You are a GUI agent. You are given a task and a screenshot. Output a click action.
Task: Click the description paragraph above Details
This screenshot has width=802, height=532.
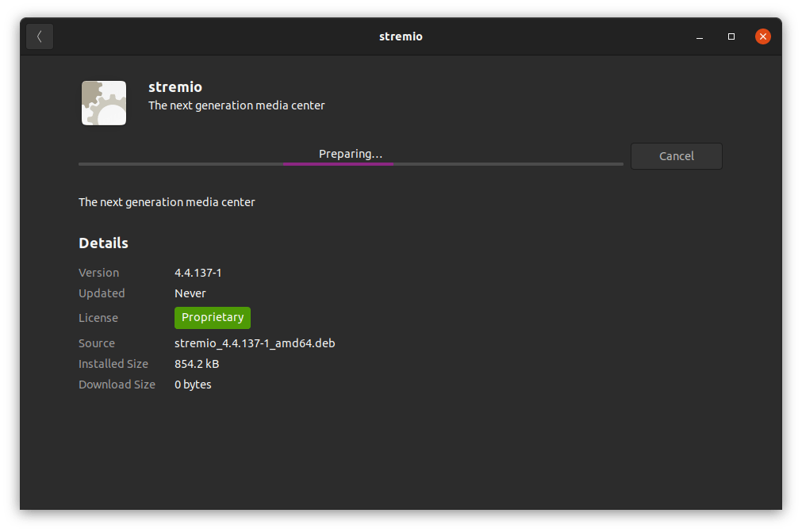coord(167,202)
